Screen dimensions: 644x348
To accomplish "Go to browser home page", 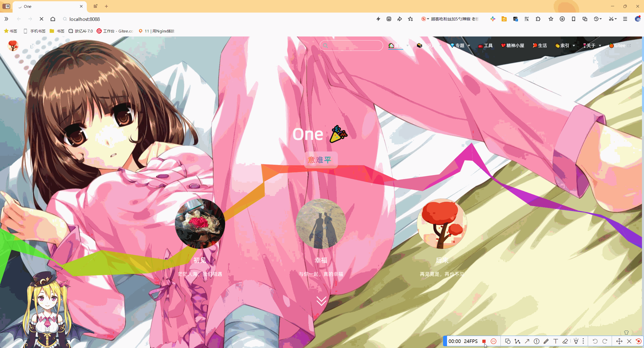I will pos(53,19).
